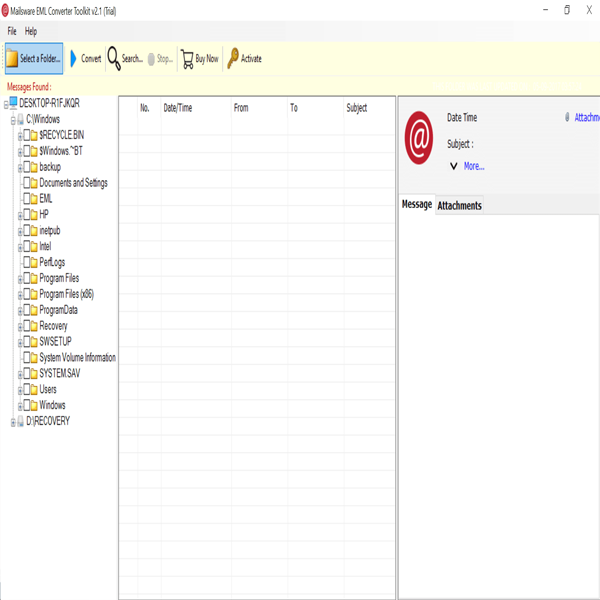
Task: Expand the SYSTEM.SAV folder node
Action: [x=20, y=375]
